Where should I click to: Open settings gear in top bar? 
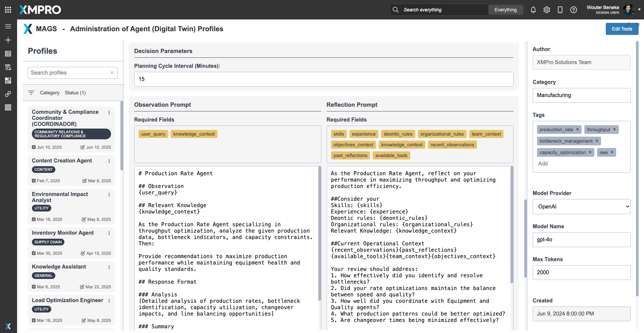point(546,10)
